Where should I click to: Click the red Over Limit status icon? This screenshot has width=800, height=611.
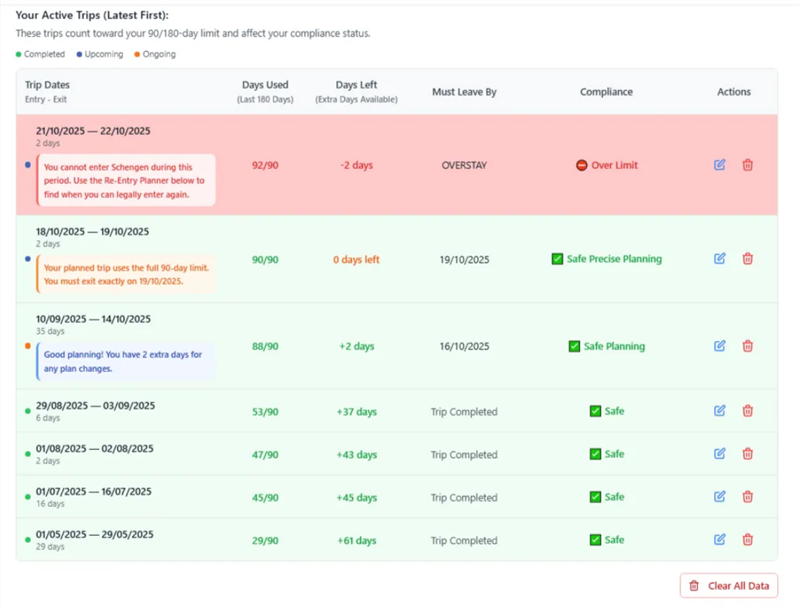point(582,165)
